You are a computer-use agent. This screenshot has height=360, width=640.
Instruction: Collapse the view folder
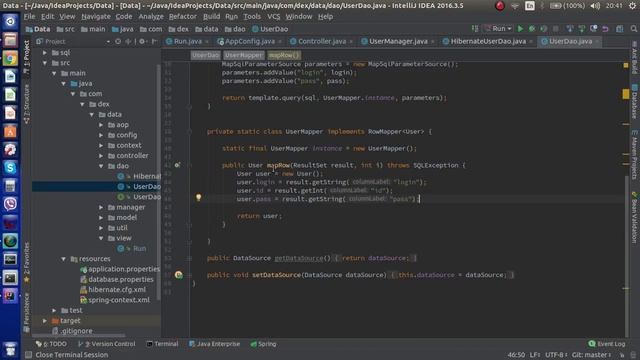101,238
